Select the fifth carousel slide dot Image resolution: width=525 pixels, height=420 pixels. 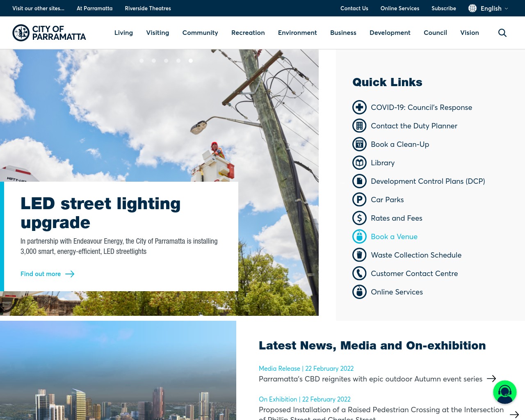pyautogui.click(x=191, y=61)
